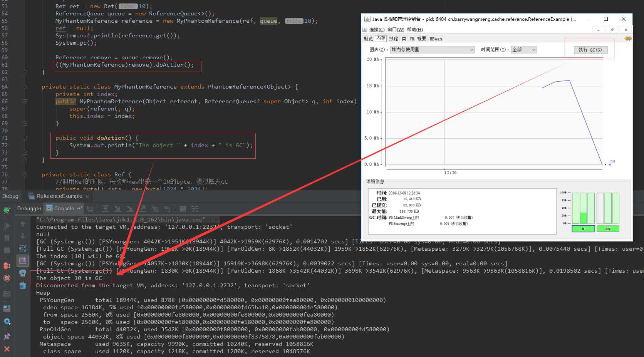Select the 内存 tab in JConsole

[x=381, y=38]
